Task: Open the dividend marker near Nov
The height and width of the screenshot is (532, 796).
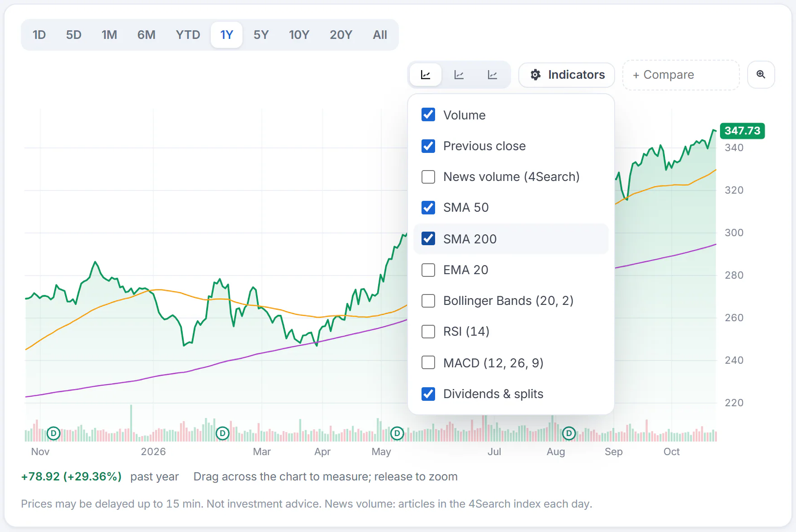Action: [53, 433]
